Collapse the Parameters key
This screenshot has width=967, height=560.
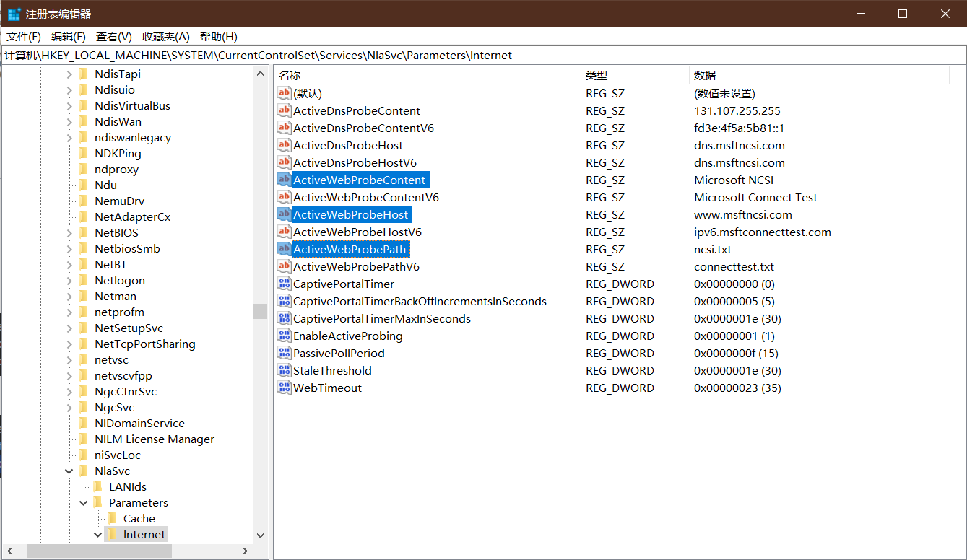point(84,502)
